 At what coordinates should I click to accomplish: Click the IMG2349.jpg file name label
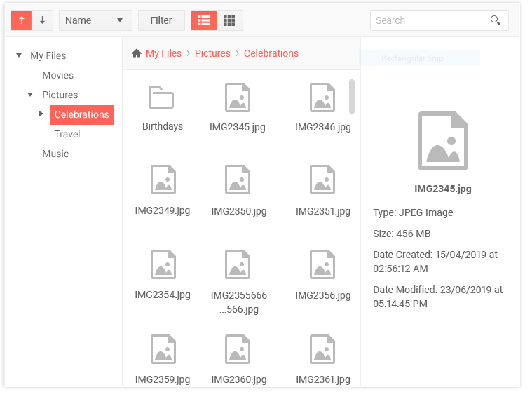(x=163, y=211)
